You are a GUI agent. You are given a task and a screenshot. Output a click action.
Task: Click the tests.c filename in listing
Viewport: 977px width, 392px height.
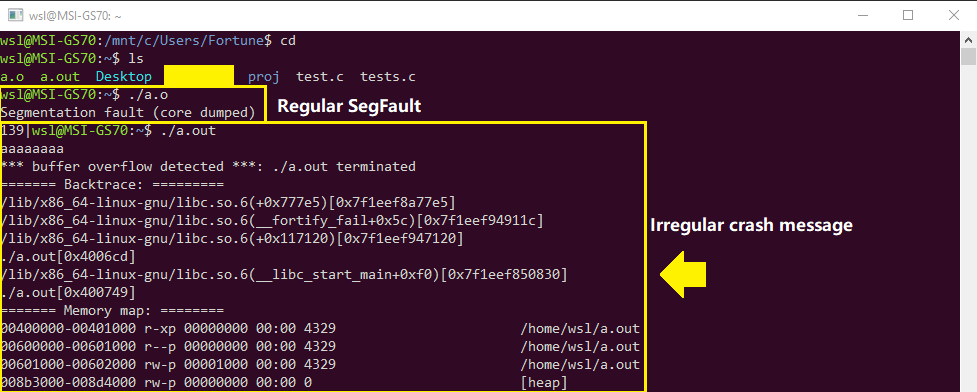(x=388, y=77)
